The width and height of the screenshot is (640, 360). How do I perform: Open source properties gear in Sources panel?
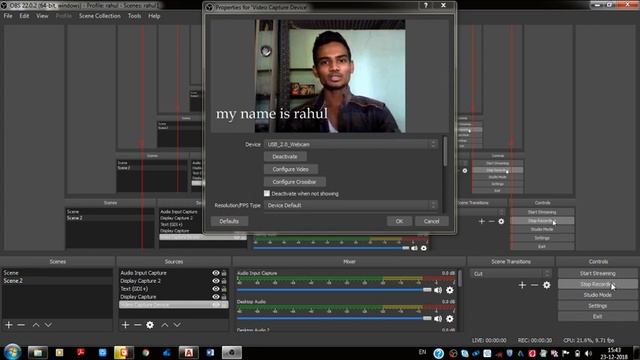(x=150, y=325)
